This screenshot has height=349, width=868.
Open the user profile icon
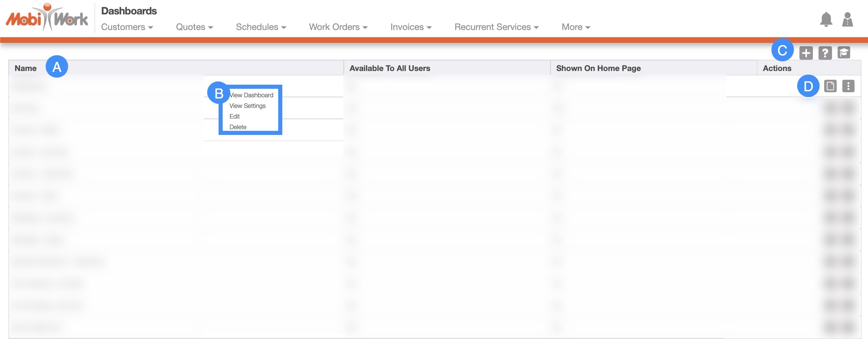coord(847,19)
